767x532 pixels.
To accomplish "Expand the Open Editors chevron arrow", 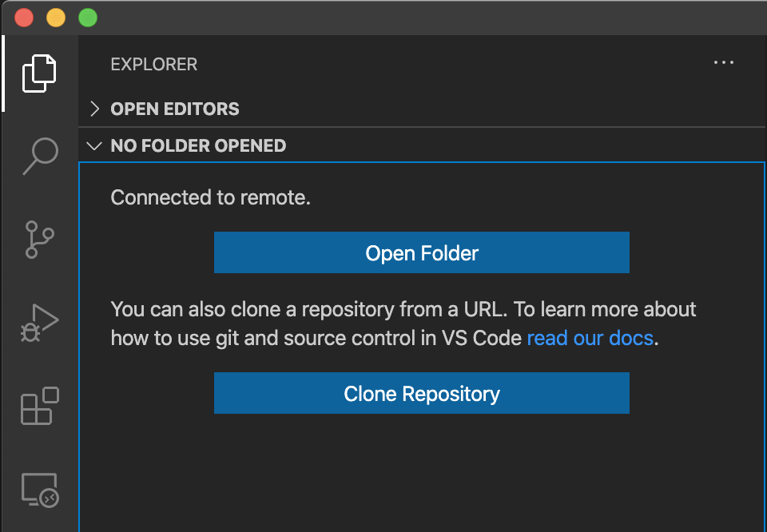I will (95, 109).
